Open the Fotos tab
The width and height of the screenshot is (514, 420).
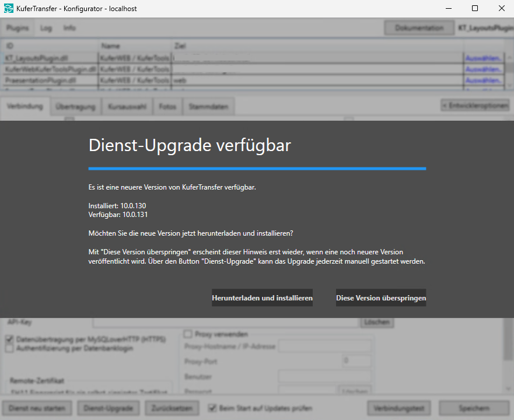click(167, 107)
